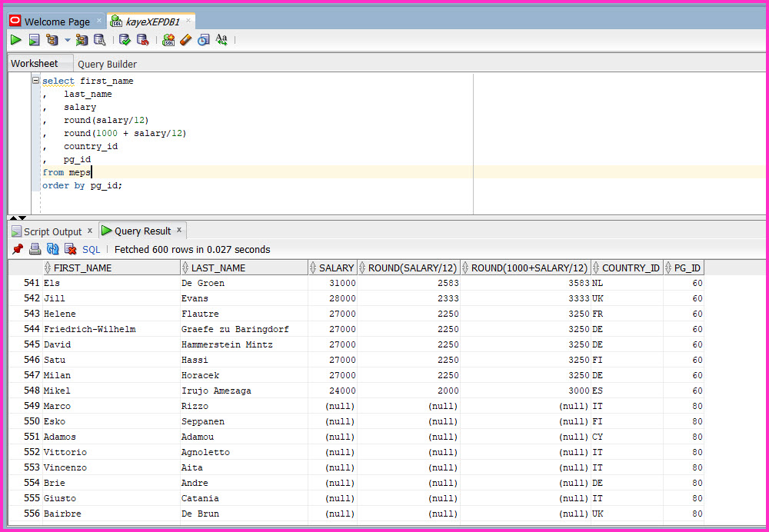Close the Welcome Page tab
This screenshot has height=532, width=769.
click(x=98, y=21)
